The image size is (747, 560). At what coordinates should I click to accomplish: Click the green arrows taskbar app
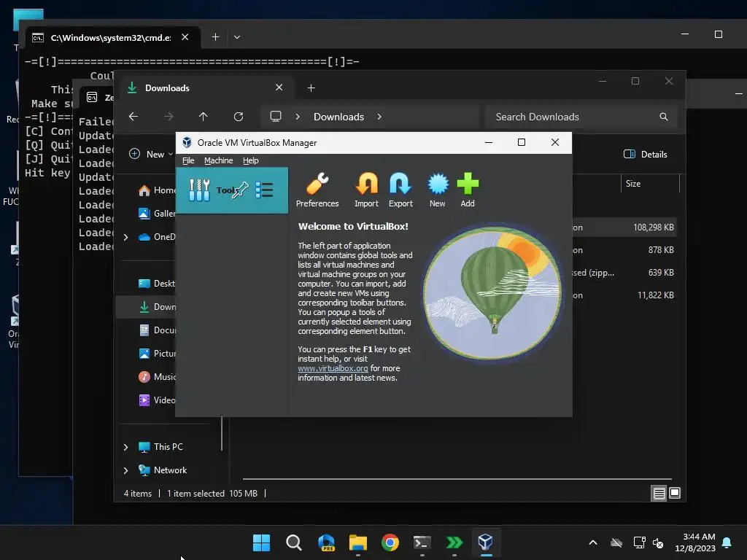click(x=454, y=542)
